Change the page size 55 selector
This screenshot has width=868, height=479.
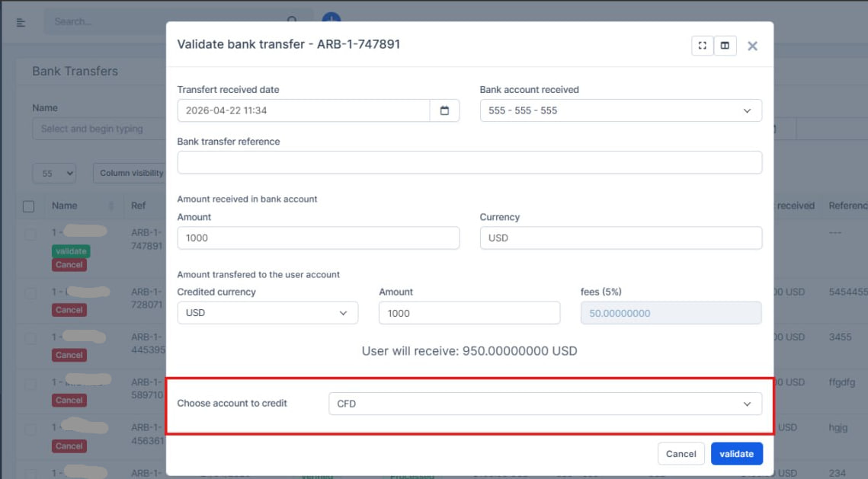click(54, 174)
